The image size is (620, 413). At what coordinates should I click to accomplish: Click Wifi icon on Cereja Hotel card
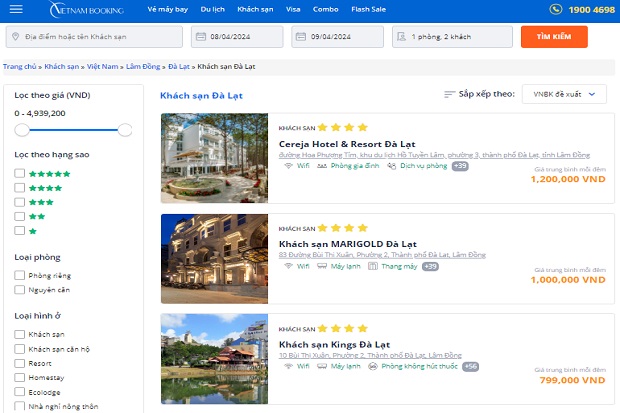289,166
